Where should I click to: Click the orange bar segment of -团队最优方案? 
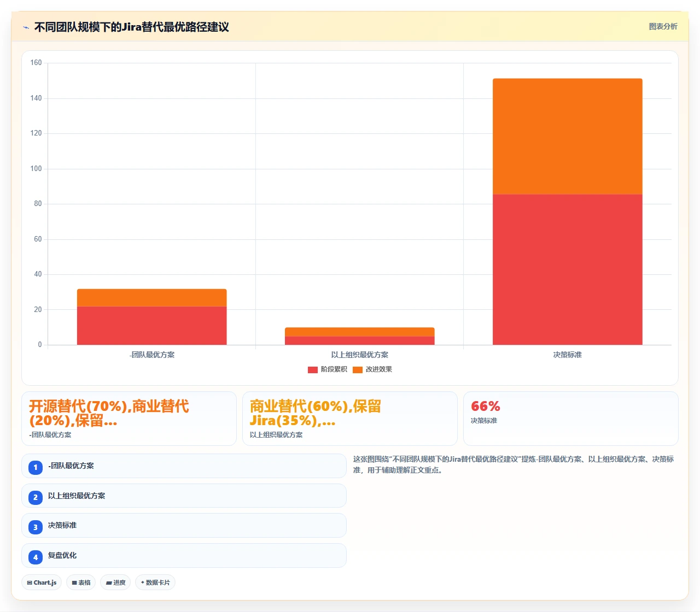point(152,298)
